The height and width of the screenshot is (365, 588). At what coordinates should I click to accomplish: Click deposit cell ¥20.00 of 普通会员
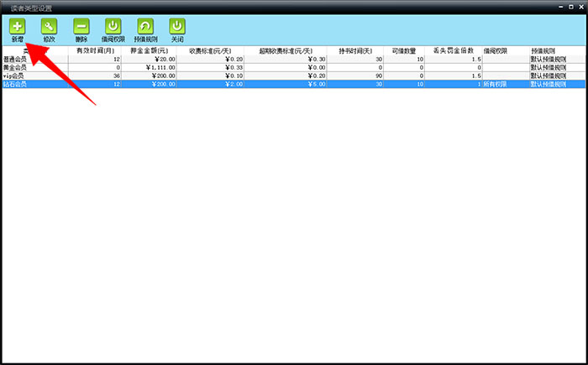pyautogui.click(x=150, y=60)
